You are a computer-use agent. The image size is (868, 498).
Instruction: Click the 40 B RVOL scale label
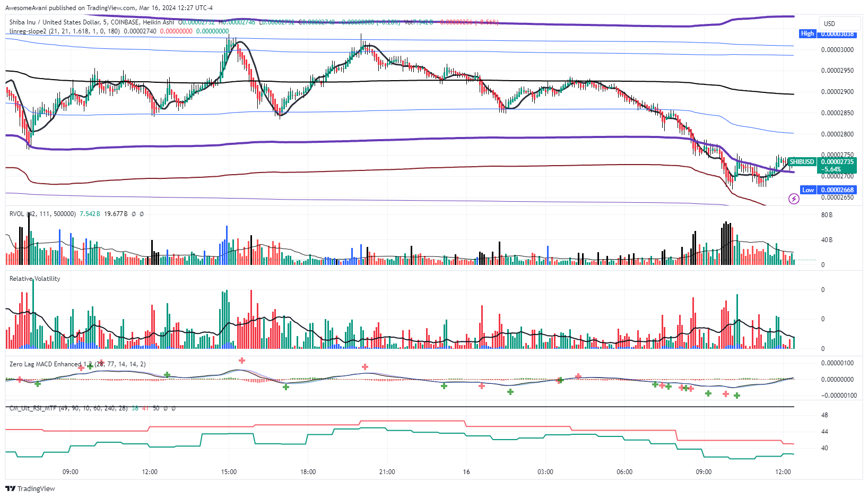click(x=827, y=240)
